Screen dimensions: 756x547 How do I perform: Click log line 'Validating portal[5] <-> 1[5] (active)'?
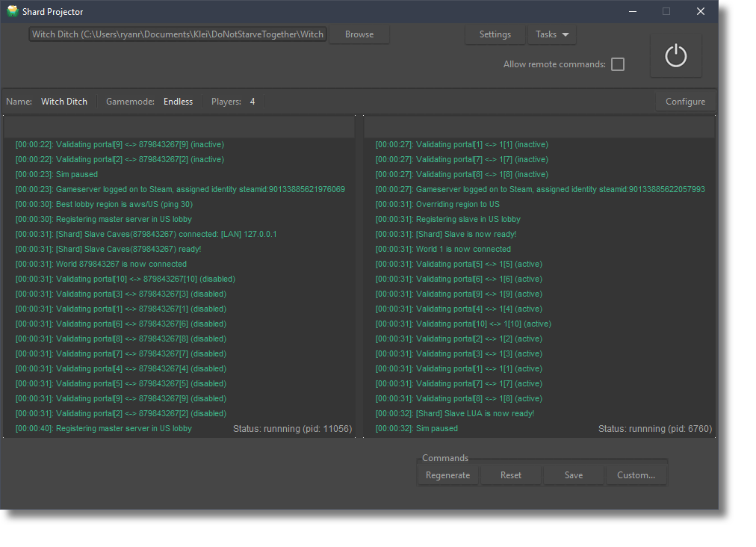click(x=459, y=264)
